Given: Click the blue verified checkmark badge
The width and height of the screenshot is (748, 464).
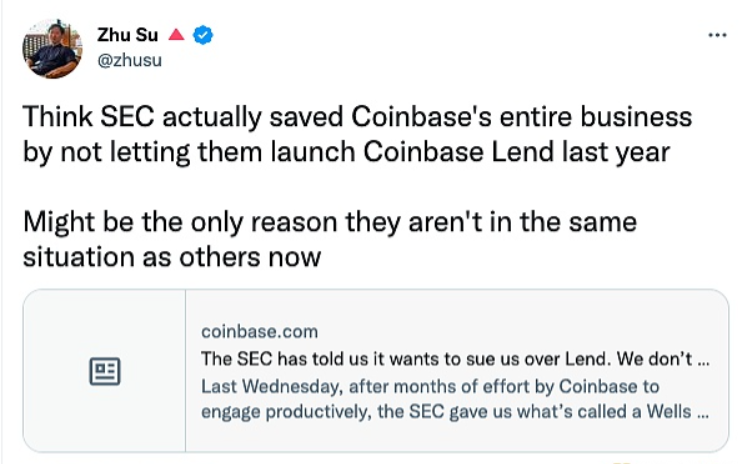Looking at the screenshot, I should (x=203, y=35).
